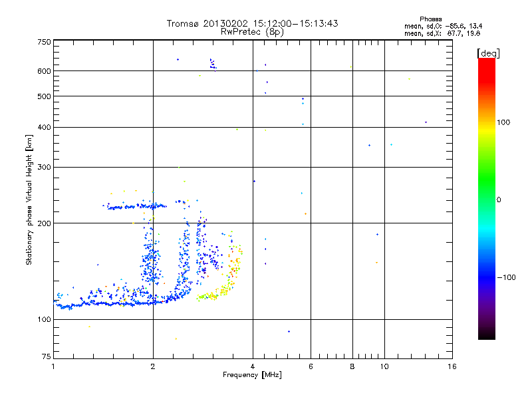
Task: Click the "Phases" heading at top right
Action: tap(430, 19)
